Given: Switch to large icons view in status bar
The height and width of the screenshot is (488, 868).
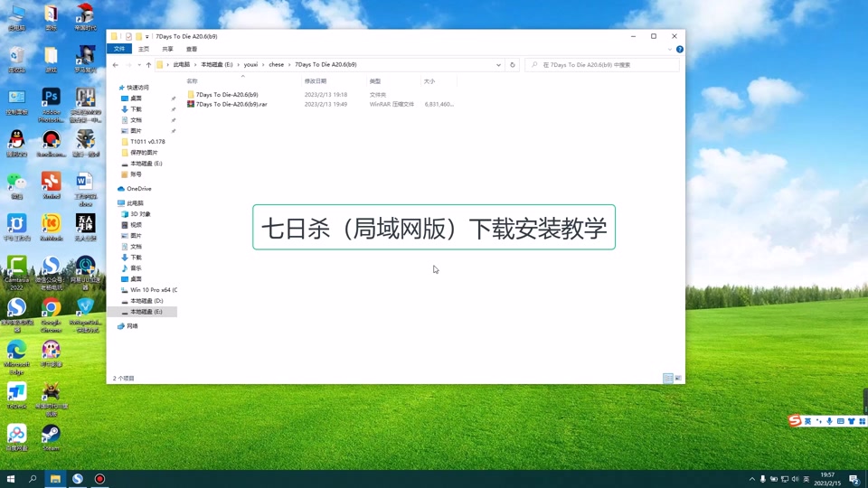Looking at the screenshot, I should [x=678, y=379].
